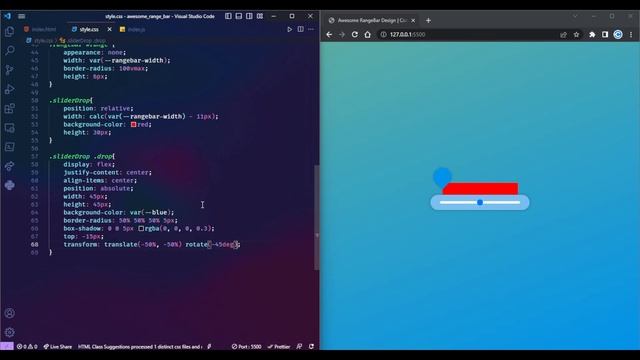Go back in the browser
640x360 pixels.
click(x=329, y=35)
